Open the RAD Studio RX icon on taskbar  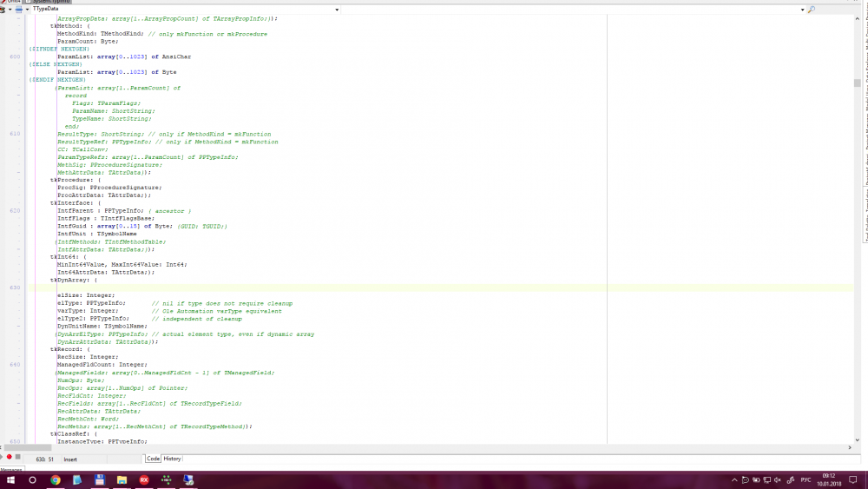(144, 479)
